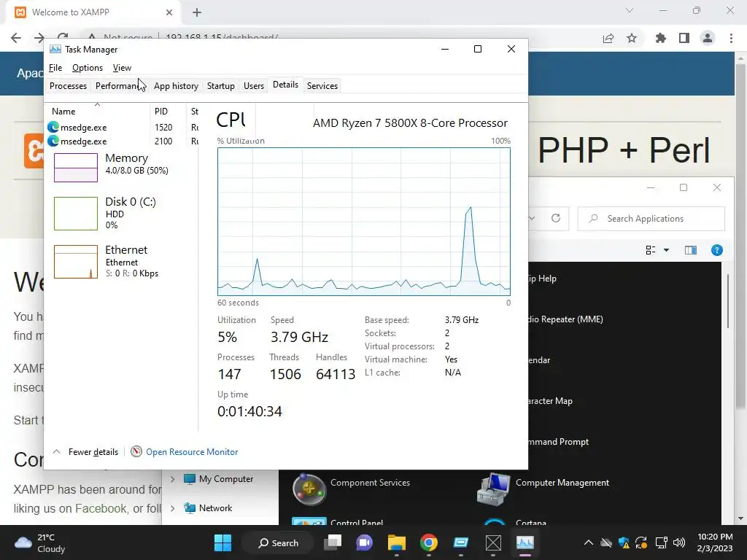Click the browser forward arrow
This screenshot has height=560, width=747.
(39, 38)
